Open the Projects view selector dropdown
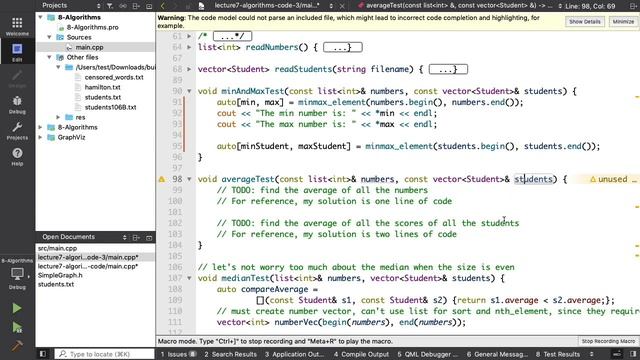This screenshot has height=360, width=640. click(98, 6)
